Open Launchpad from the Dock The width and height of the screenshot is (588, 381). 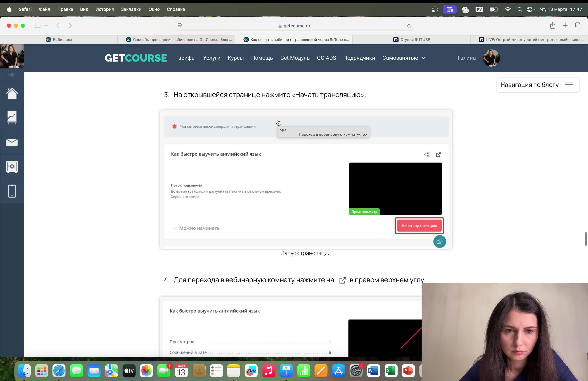[41, 370]
